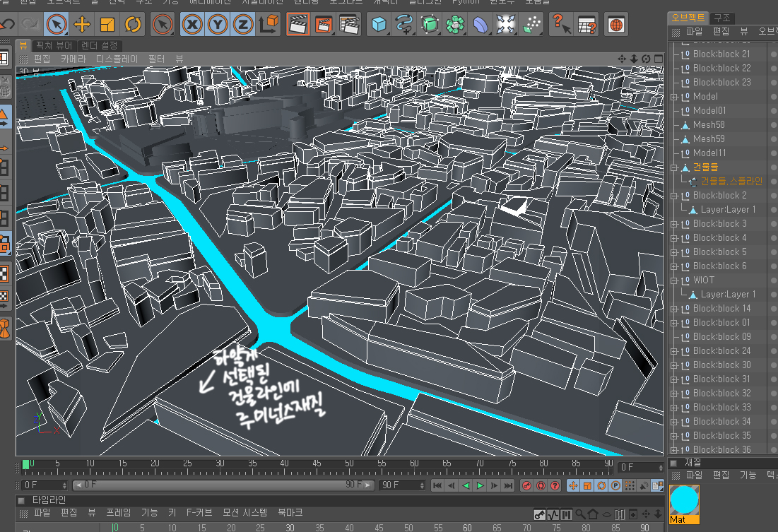
Task: Open the render settings clapperboard icon
Action: (349, 24)
